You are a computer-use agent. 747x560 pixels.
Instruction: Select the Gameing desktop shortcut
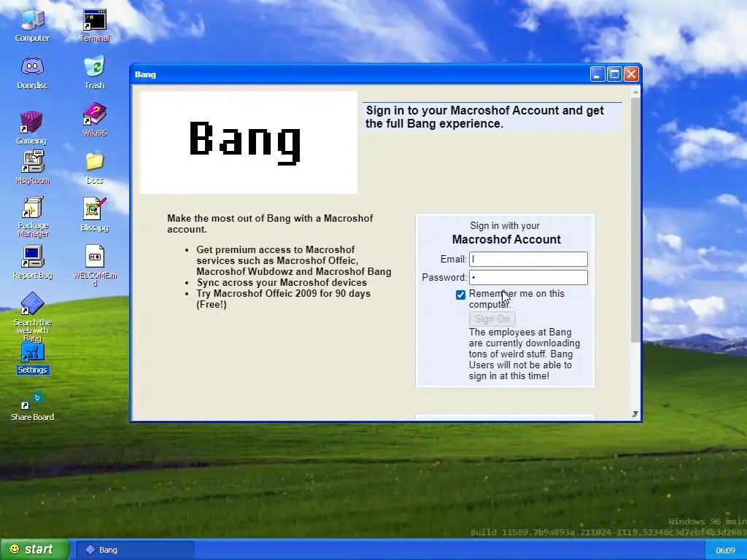(31, 127)
